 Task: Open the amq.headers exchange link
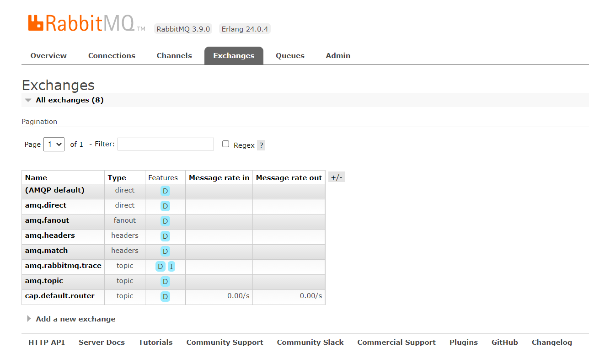point(50,236)
